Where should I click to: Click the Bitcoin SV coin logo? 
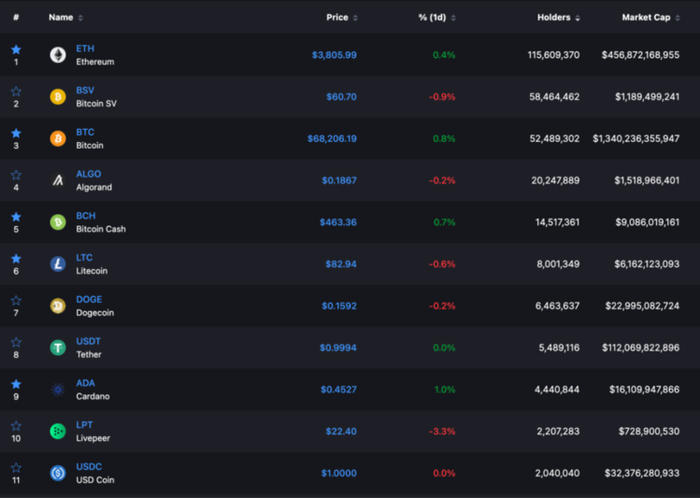58,97
